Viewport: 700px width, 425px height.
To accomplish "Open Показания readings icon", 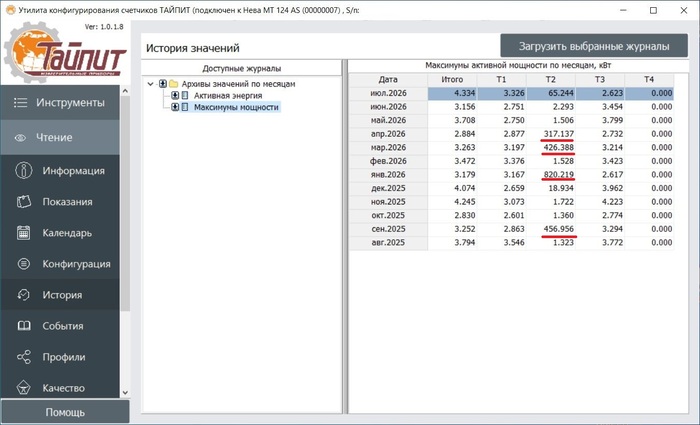I will [x=24, y=202].
